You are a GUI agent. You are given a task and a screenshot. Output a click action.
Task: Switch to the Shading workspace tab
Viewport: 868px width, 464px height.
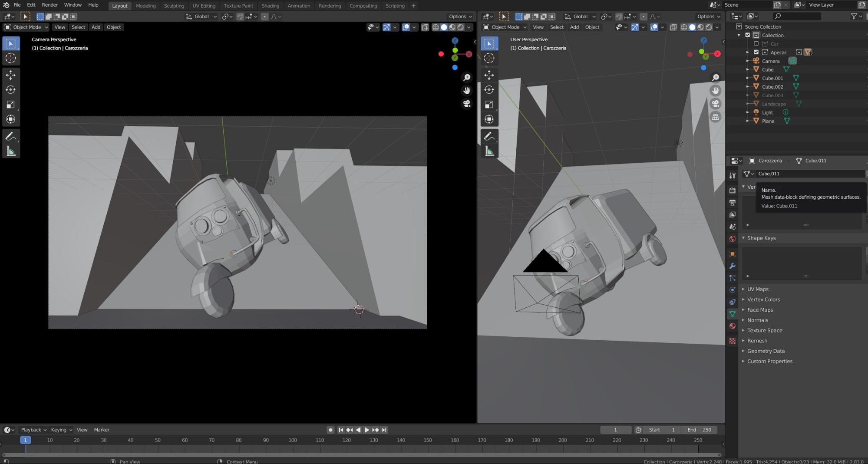click(270, 6)
